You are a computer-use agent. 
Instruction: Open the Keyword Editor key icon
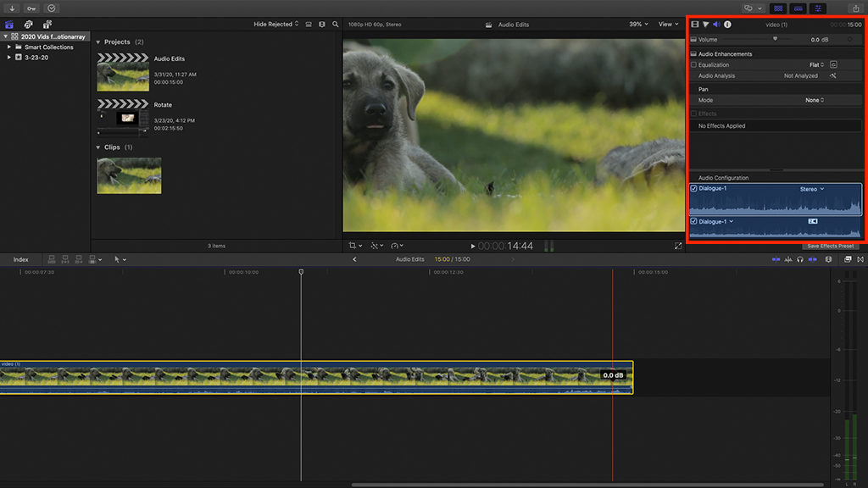click(31, 8)
